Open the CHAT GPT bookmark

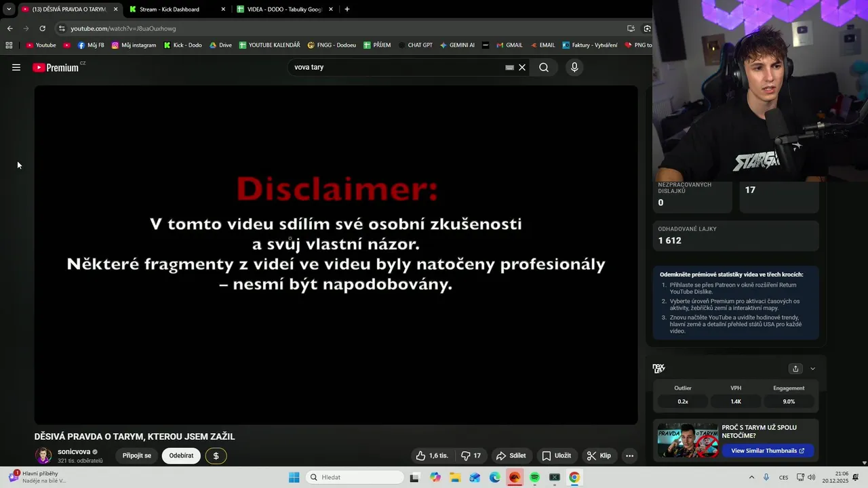click(415, 45)
